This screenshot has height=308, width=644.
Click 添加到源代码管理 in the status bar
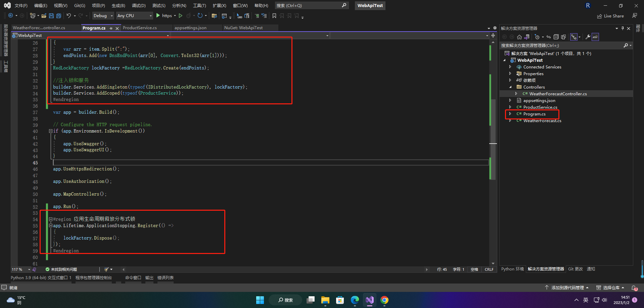tap(567, 288)
